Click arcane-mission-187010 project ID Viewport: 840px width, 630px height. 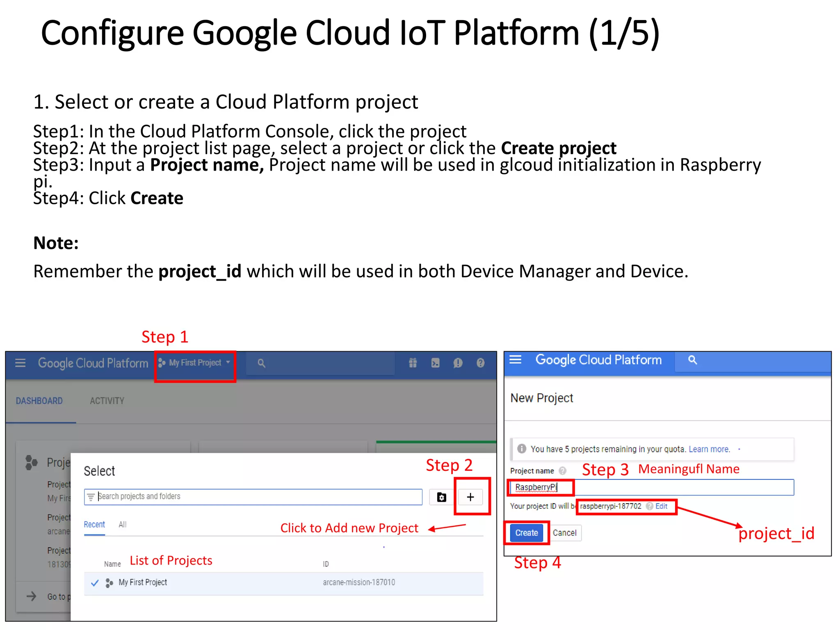(x=359, y=582)
